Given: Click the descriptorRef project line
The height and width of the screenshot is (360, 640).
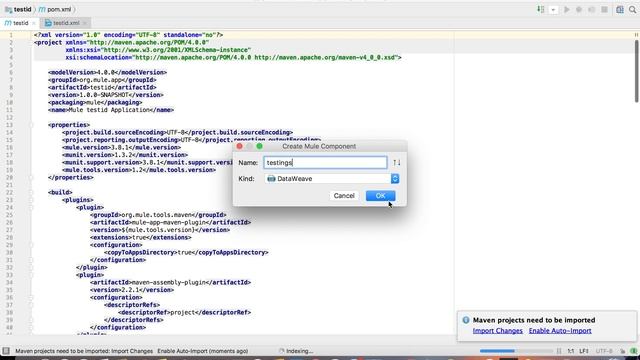Looking at the screenshot, I should click(x=184, y=312).
